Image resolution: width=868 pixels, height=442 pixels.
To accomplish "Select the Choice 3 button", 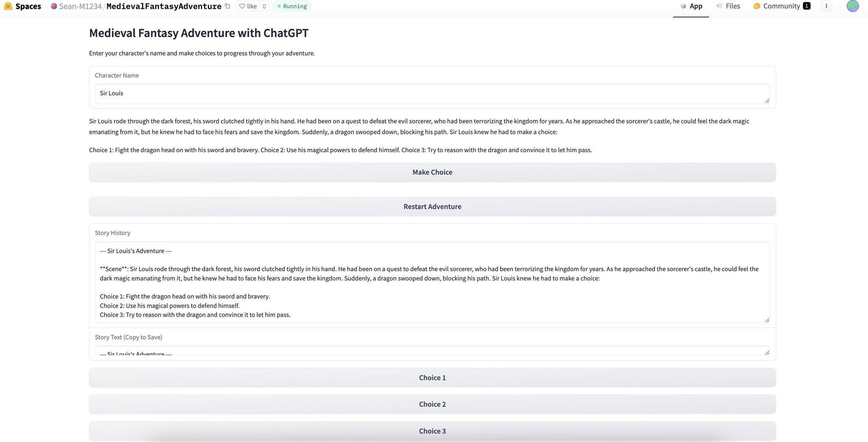I will 432,431.
